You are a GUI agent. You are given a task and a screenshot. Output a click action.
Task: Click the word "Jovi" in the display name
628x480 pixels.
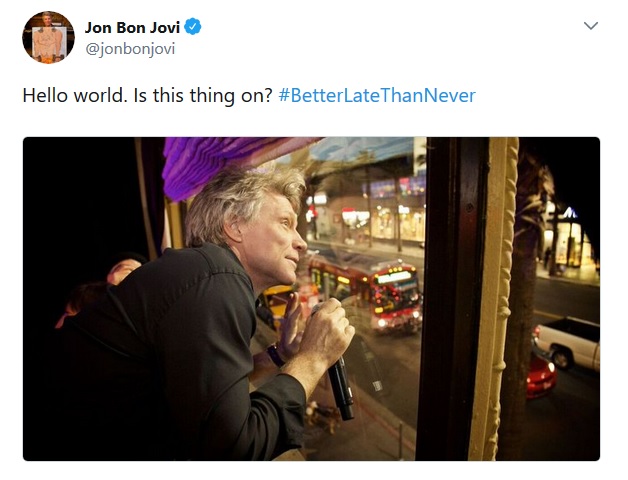[164, 27]
